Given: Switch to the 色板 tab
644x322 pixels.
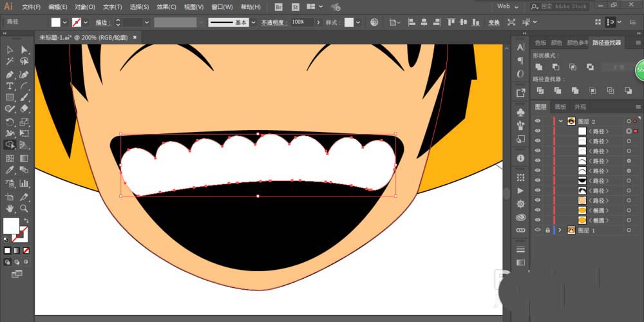Looking at the screenshot, I should point(540,43).
